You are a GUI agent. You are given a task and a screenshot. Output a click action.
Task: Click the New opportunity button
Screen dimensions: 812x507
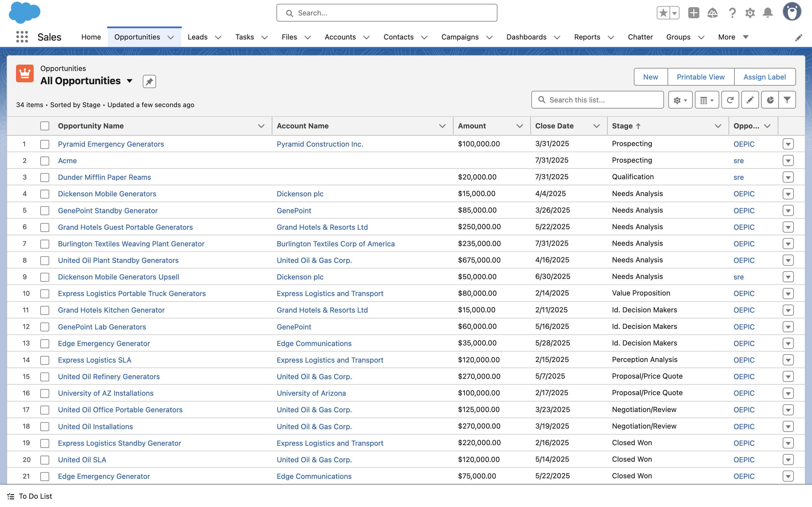coord(650,77)
